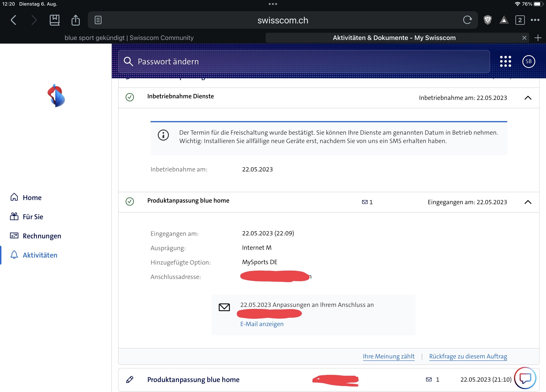Open reader mode icon in address bar
Image resolution: width=546 pixels, height=392 pixels.
point(98,20)
